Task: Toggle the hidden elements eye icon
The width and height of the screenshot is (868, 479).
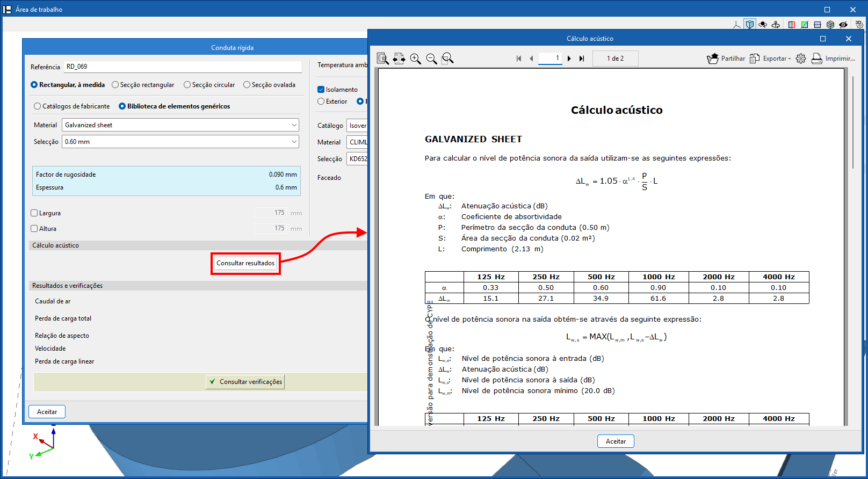Action: 843,25
